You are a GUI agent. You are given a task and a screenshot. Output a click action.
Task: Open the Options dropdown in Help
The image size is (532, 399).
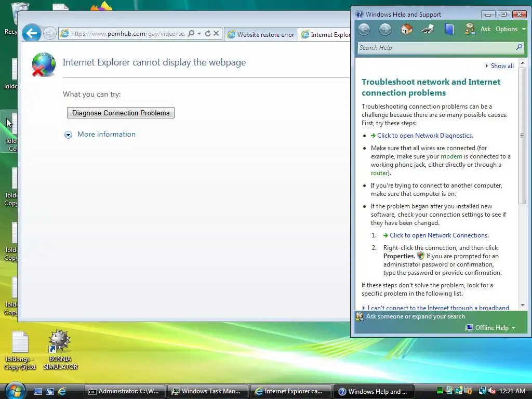510,29
